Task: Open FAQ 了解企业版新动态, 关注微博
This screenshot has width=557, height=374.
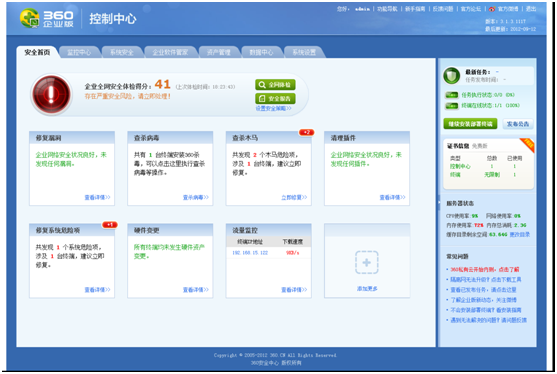Action: (x=483, y=300)
